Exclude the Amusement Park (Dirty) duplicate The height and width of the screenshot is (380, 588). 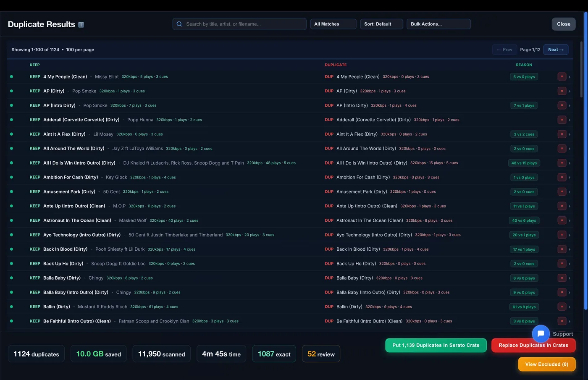click(562, 191)
